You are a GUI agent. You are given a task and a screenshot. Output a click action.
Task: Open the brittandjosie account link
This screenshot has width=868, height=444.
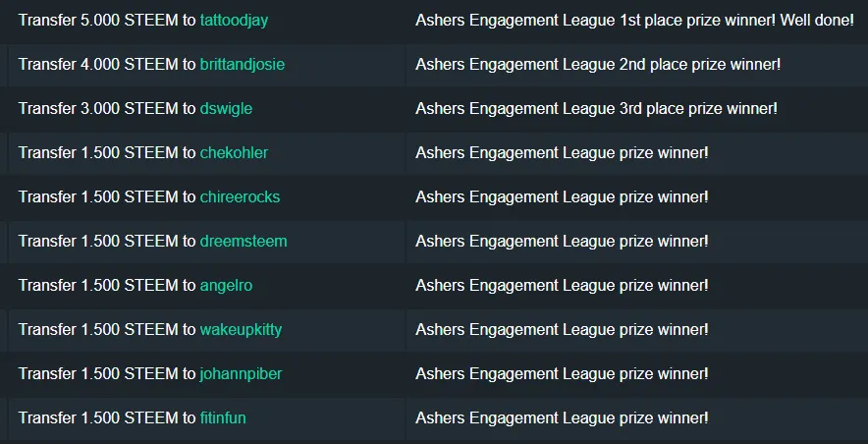click(242, 65)
